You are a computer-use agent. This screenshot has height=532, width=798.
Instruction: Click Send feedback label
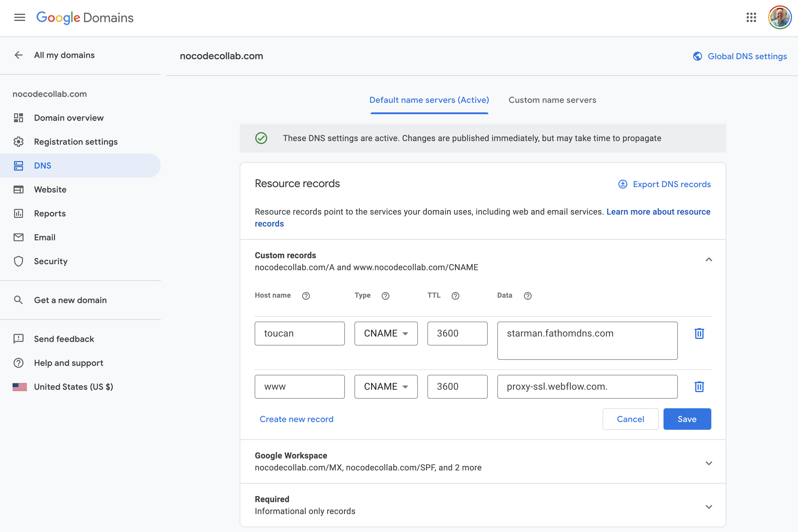[64, 339]
